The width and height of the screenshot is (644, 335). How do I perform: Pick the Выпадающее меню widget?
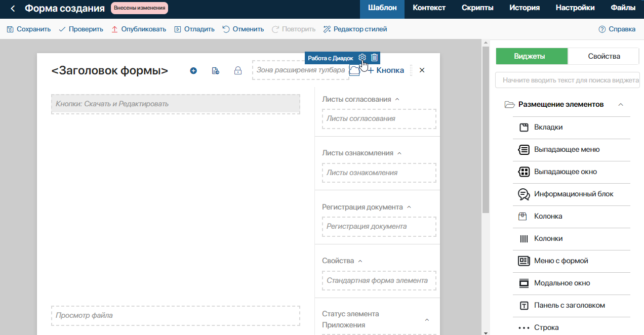[572, 150]
